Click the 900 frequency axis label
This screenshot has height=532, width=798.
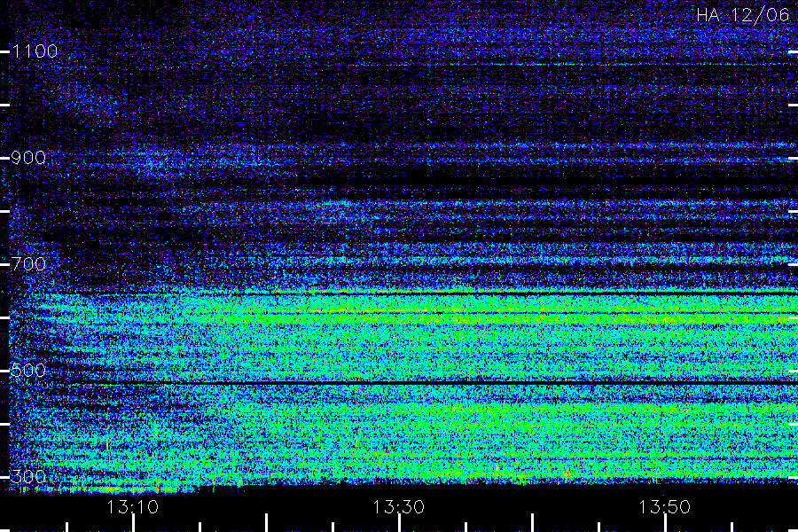pos(28,158)
